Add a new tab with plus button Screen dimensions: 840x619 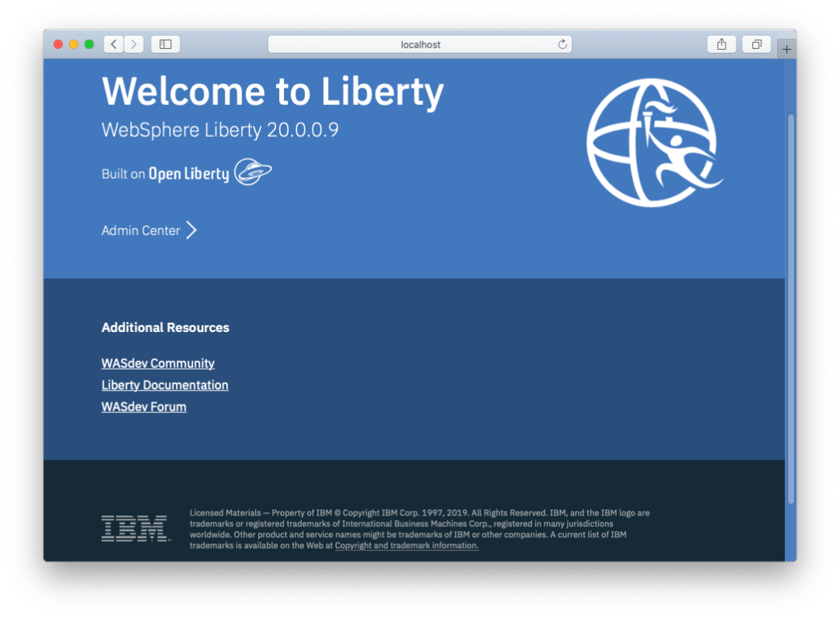click(x=786, y=49)
